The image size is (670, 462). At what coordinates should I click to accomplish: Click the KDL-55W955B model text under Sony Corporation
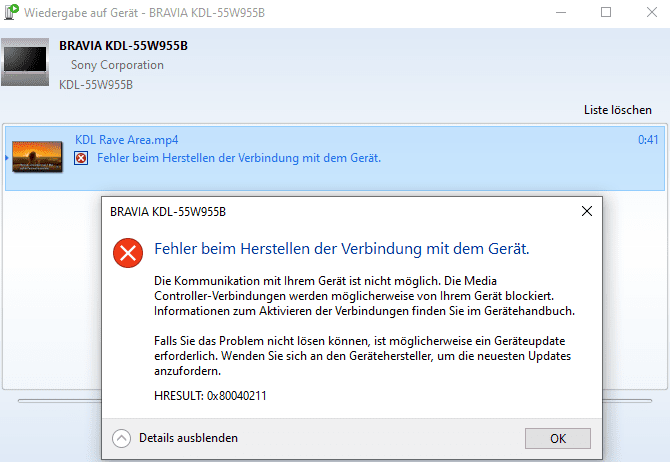(x=96, y=85)
